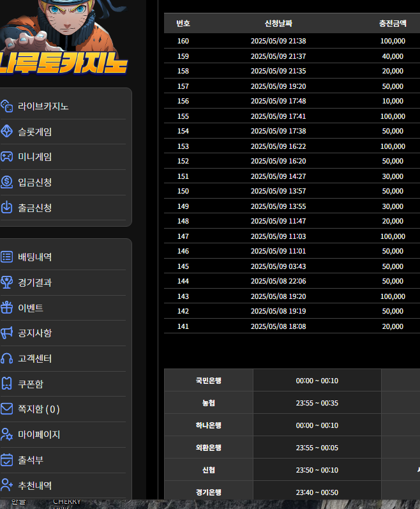
Task: Open the 쿠폰함 coupon box menu
Action: point(31,384)
